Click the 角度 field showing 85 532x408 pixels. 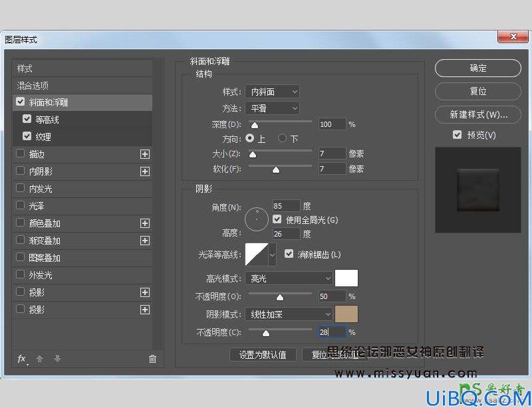[x=287, y=205]
